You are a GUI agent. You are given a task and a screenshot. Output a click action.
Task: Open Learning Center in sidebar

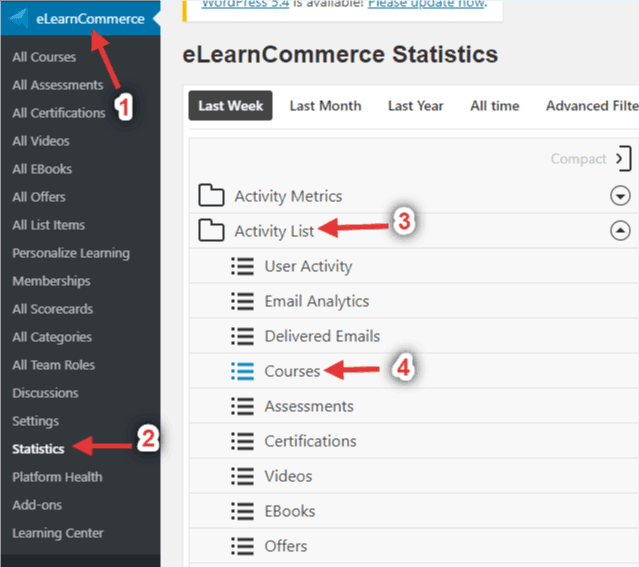coord(58,533)
